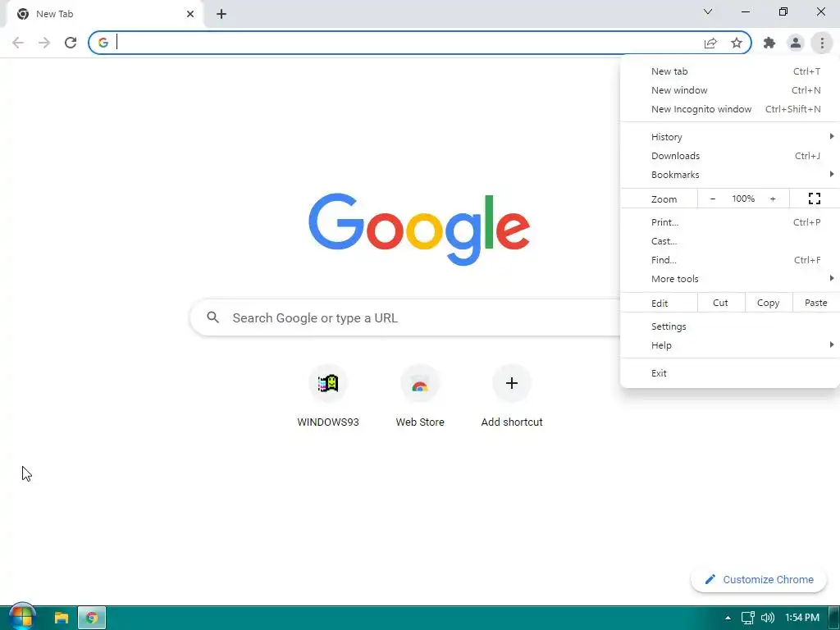This screenshot has width=840, height=630.
Task: Expand the Bookmarks submenu
Action: 729,175
